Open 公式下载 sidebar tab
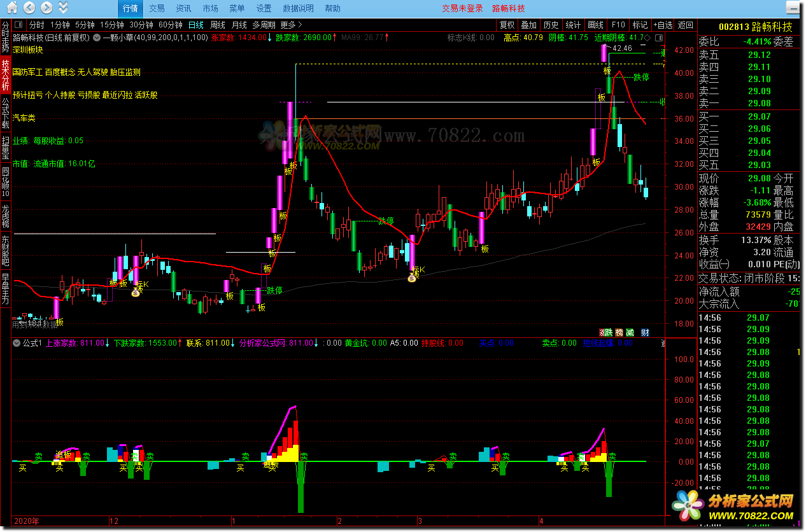The image size is (806, 532). pos(6,113)
